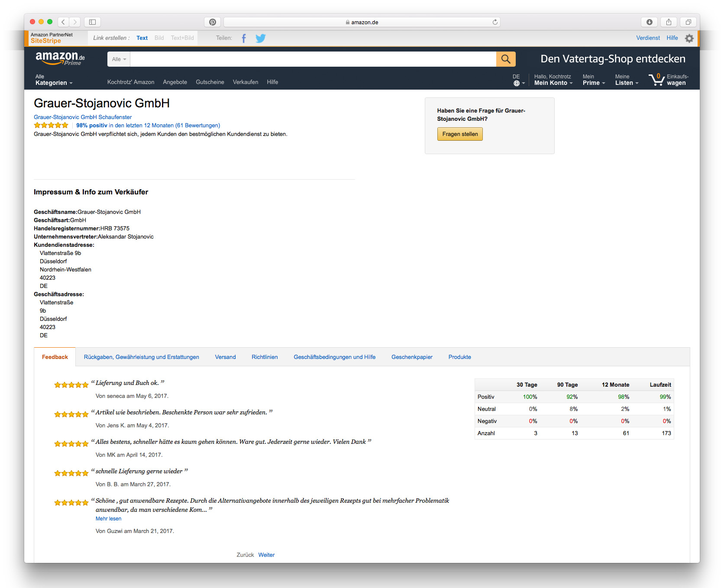The height and width of the screenshot is (588, 724).
Task: Switch to the Rückgaben, Gewährleistung und Erstattungen tab
Action: 142,357
